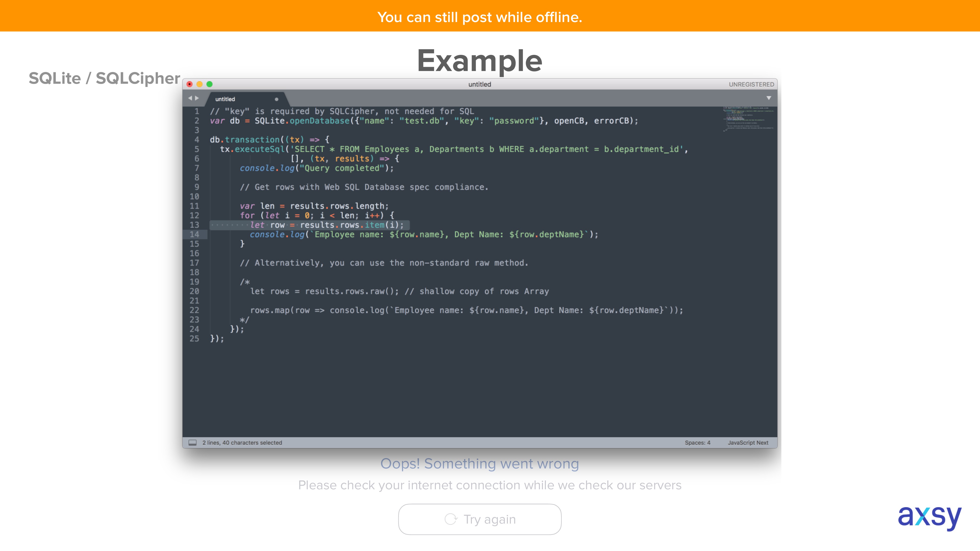Viewport: 980px width, 551px height.
Task: Click line number 14 in the gutter
Action: pos(194,234)
